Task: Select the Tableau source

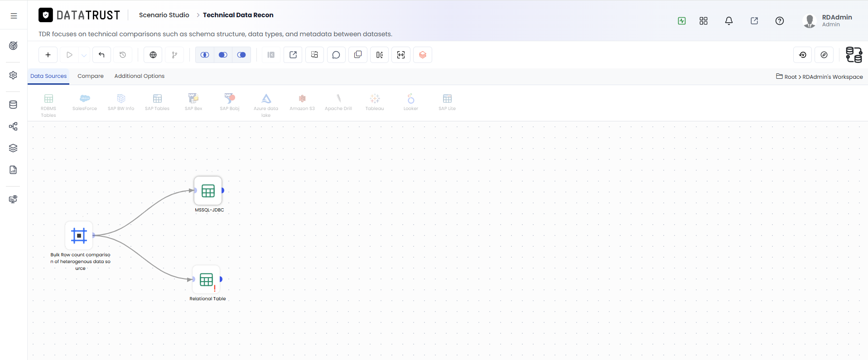Action: point(375,102)
